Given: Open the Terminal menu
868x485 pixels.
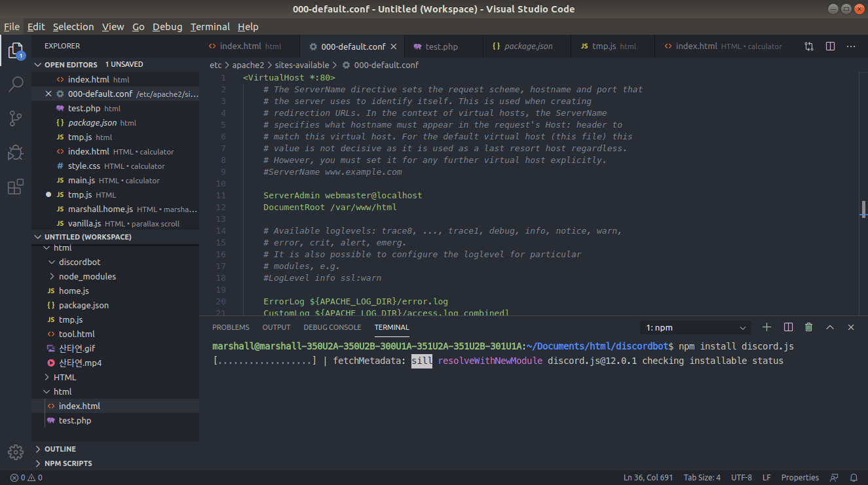Looking at the screenshot, I should (210, 27).
